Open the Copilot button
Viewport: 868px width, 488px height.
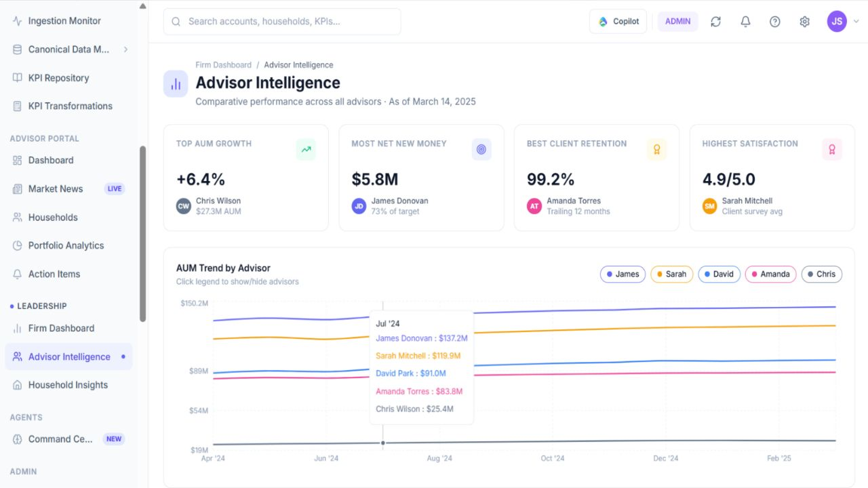[618, 22]
